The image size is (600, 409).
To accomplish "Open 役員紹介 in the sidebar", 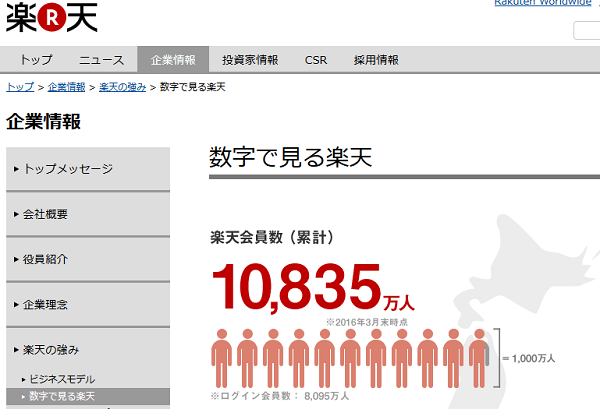I will (x=88, y=259).
